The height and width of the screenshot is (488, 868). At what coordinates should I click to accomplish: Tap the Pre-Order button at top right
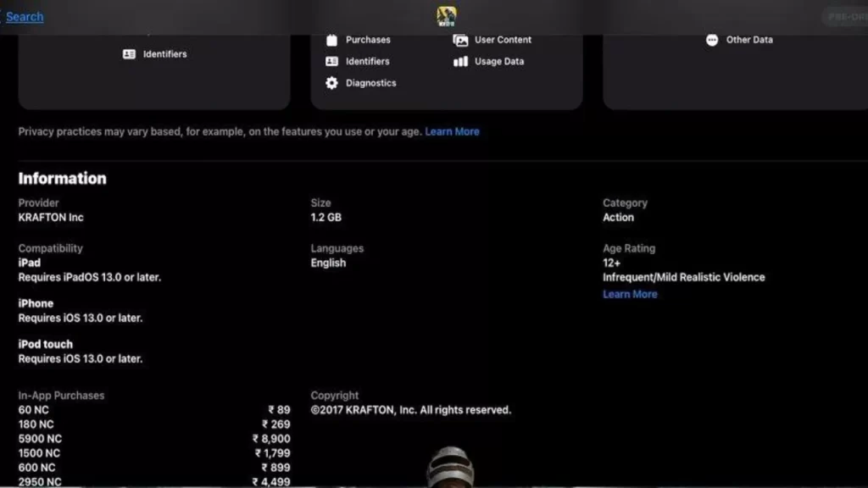[847, 17]
